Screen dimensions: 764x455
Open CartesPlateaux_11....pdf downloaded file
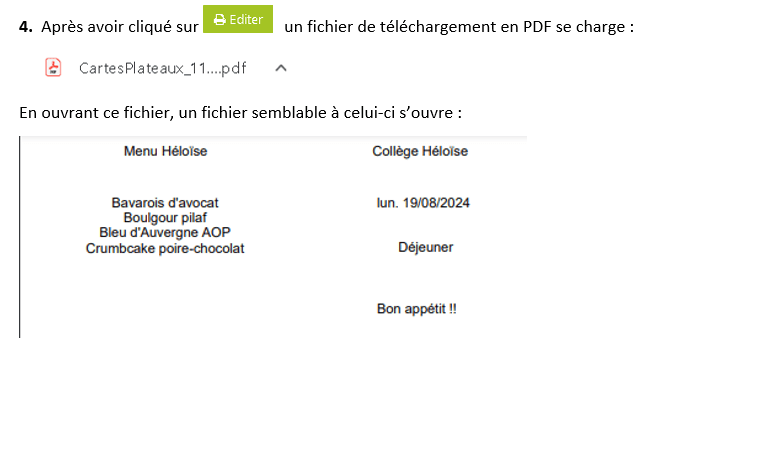click(x=163, y=68)
